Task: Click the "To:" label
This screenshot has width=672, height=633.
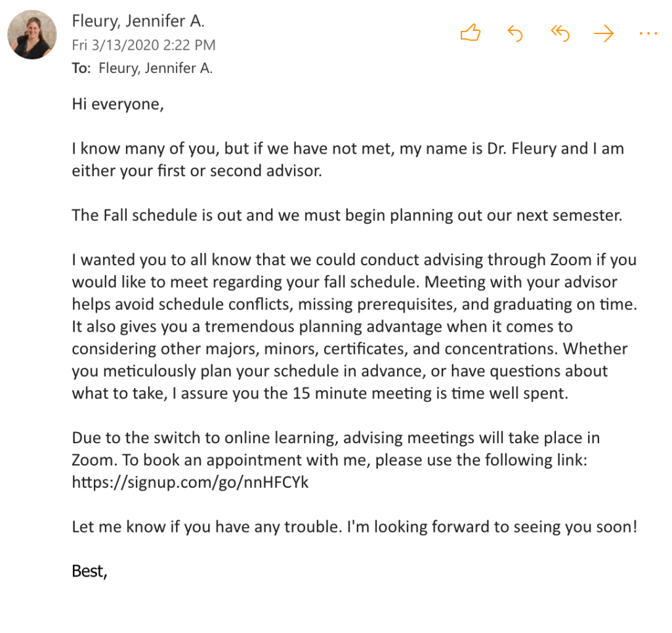Action: tap(81, 68)
